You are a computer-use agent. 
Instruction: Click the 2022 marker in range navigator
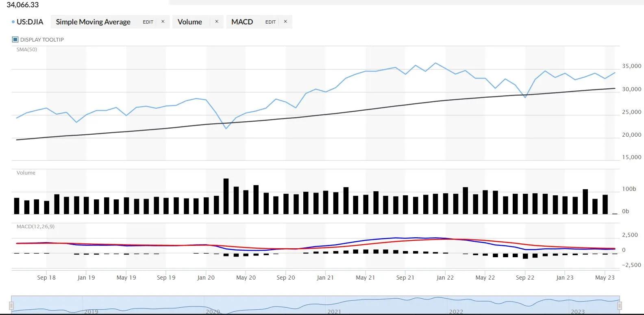[x=456, y=312]
